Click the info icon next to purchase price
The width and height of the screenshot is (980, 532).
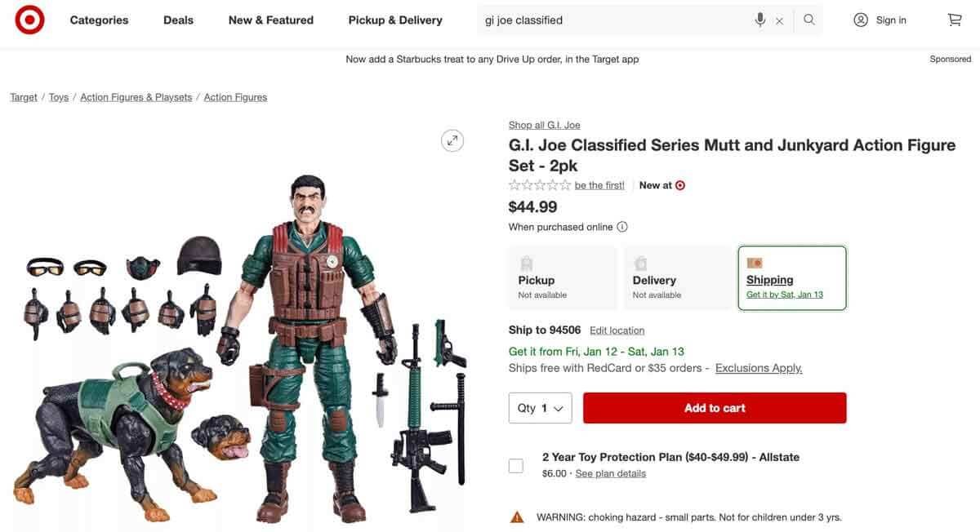pos(621,226)
